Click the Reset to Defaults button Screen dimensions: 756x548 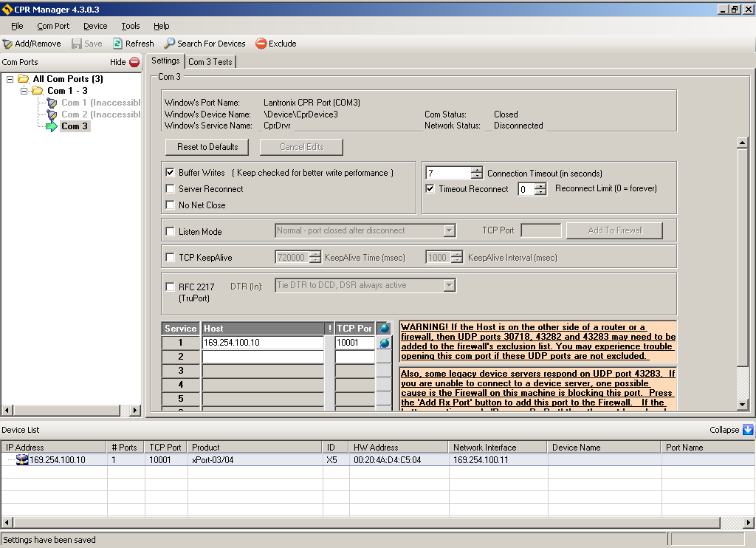pos(207,147)
